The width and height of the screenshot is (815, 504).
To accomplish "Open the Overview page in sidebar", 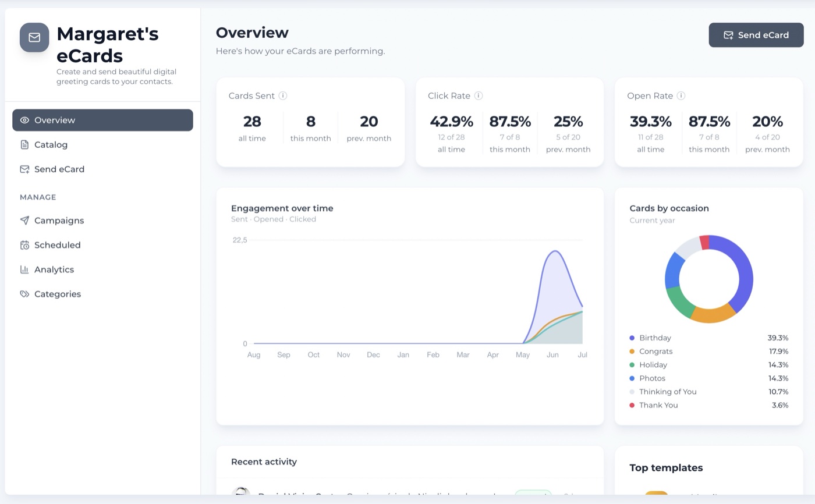I will [102, 120].
